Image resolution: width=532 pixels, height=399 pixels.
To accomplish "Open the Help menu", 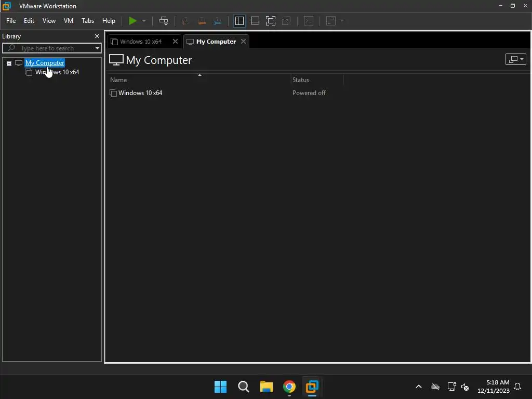I will [x=109, y=21].
